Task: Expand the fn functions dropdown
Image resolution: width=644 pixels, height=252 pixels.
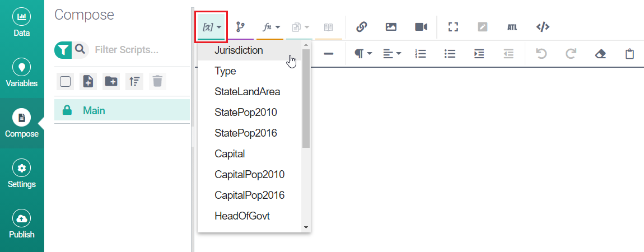Action: click(272, 27)
